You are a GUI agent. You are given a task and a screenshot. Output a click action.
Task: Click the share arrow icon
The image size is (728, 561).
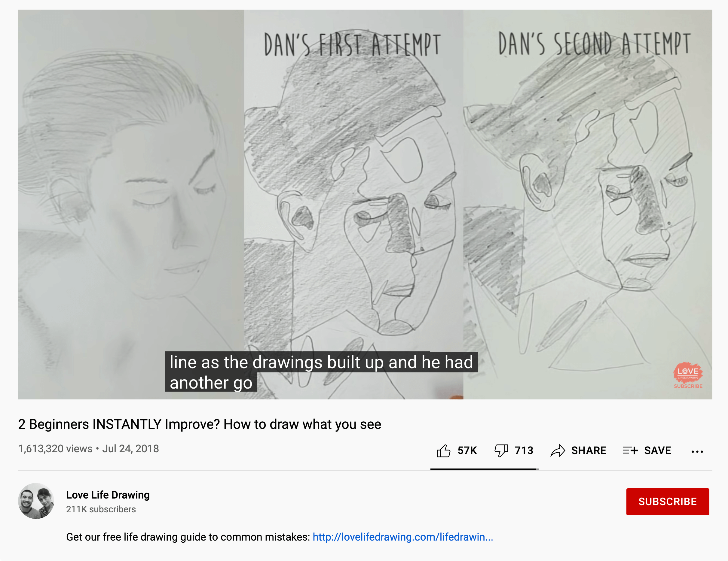(558, 451)
